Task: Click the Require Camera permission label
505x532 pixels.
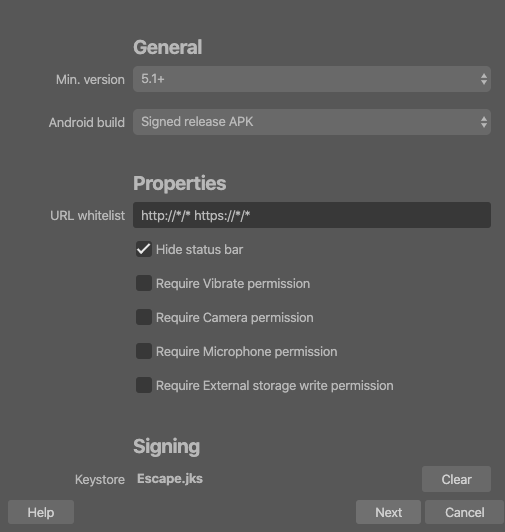Action: (x=235, y=318)
